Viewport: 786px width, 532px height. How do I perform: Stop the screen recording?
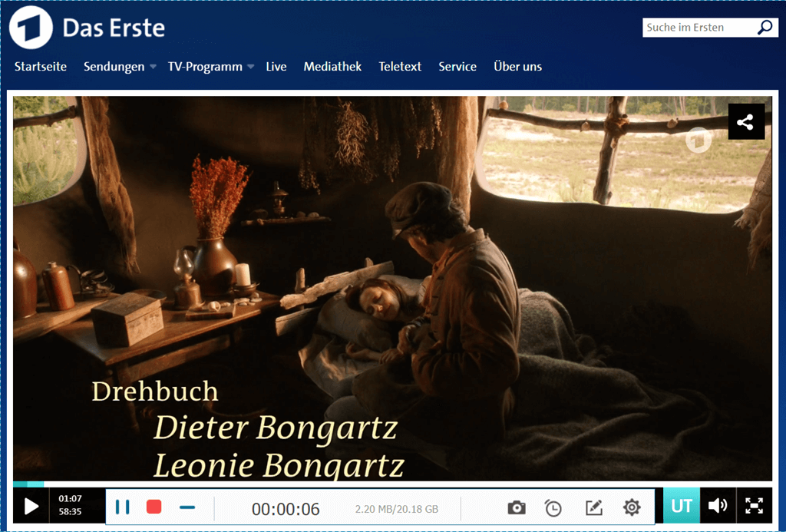coord(154,507)
